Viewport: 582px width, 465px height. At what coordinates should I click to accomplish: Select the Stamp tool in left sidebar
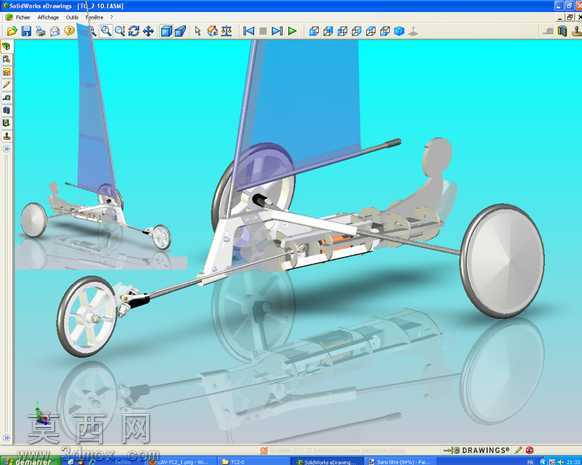[x=6, y=136]
